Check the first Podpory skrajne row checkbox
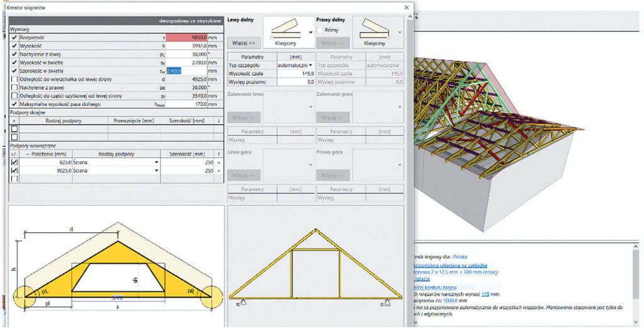 click(x=14, y=129)
